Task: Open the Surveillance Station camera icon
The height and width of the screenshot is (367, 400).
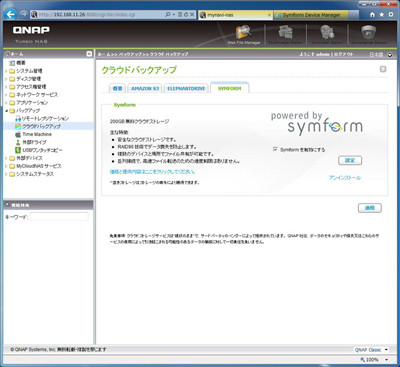Action: point(369,33)
